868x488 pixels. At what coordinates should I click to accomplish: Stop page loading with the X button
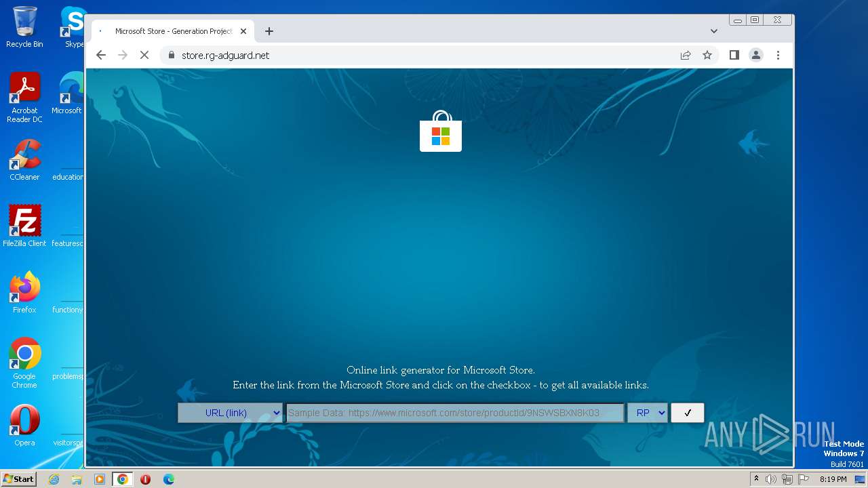pos(144,55)
